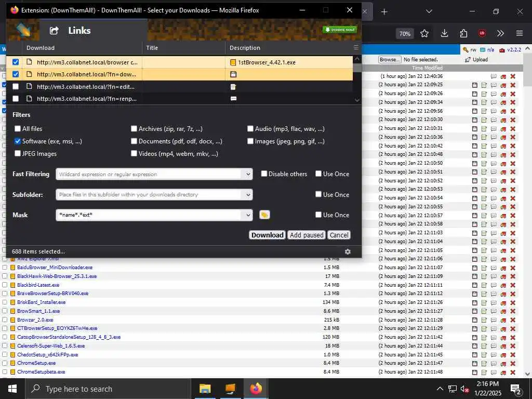This screenshot has width=532, height=399.
Task: Click download icon in Browzar_2.0.exe row
Action: (475, 320)
